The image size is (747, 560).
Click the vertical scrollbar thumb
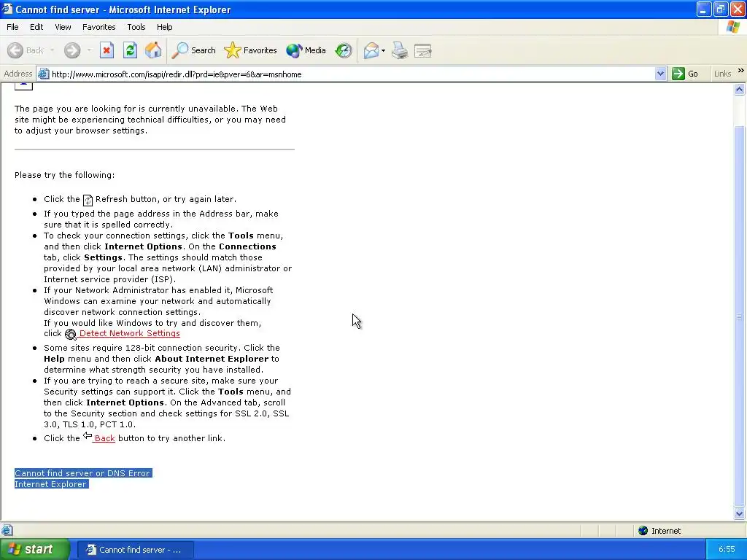coord(740,316)
